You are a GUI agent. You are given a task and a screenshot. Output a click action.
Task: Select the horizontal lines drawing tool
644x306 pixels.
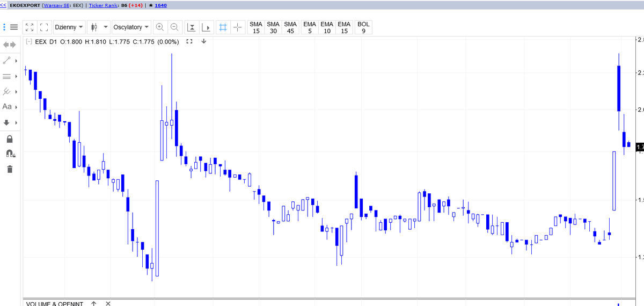(x=8, y=76)
